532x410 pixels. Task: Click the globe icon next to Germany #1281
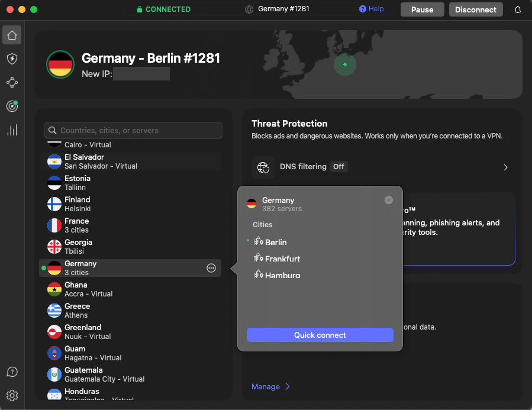pyautogui.click(x=249, y=9)
